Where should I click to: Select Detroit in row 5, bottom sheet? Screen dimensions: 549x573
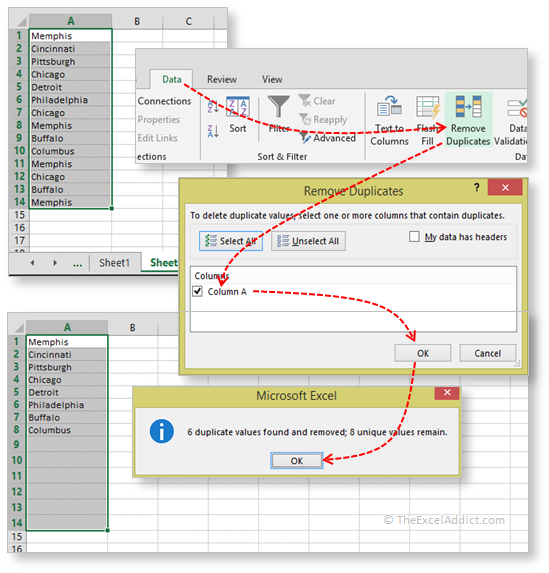[67, 392]
